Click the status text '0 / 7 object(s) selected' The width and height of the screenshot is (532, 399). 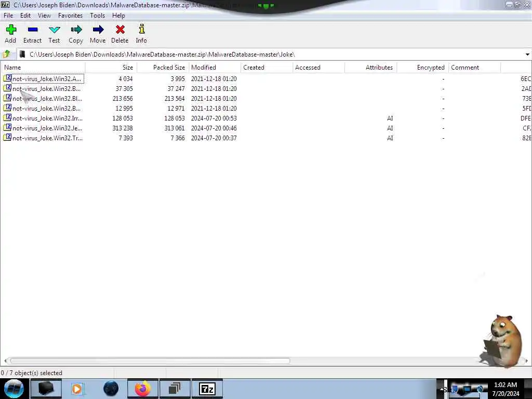pyautogui.click(x=32, y=373)
